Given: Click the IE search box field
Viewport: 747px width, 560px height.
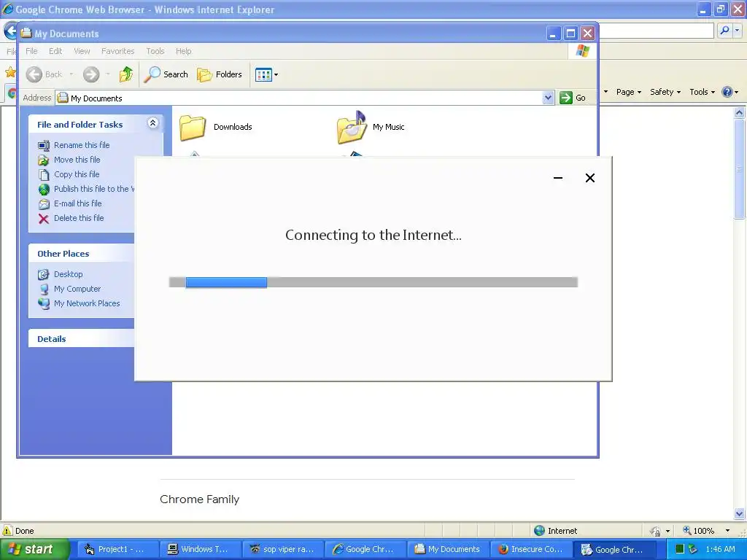Looking at the screenshot, I should (657, 31).
